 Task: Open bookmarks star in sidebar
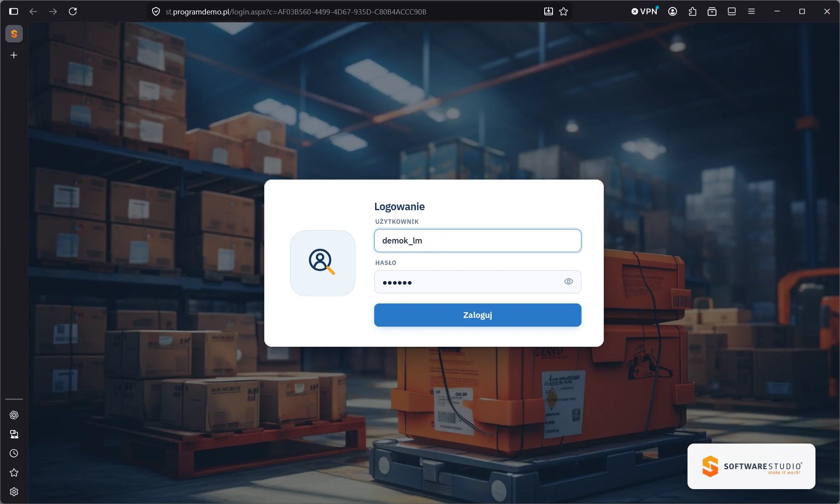point(14,472)
